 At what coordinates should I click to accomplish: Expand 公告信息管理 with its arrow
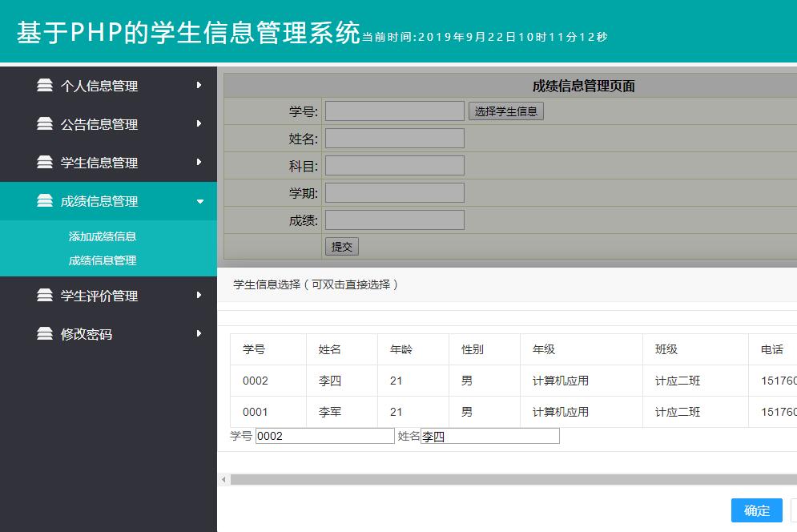tap(199, 123)
